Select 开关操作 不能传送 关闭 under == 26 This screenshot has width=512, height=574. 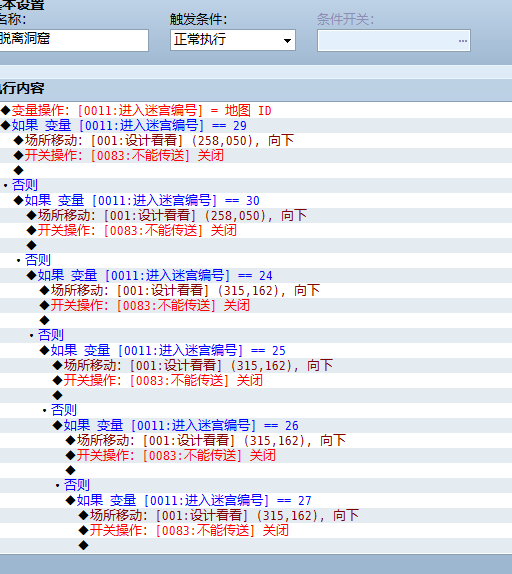pos(256,455)
